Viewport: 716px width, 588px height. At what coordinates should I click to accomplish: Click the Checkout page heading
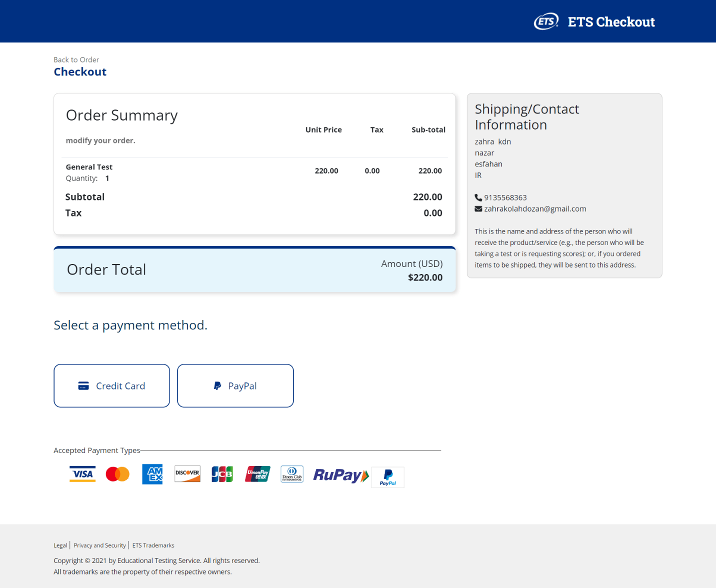click(x=80, y=72)
